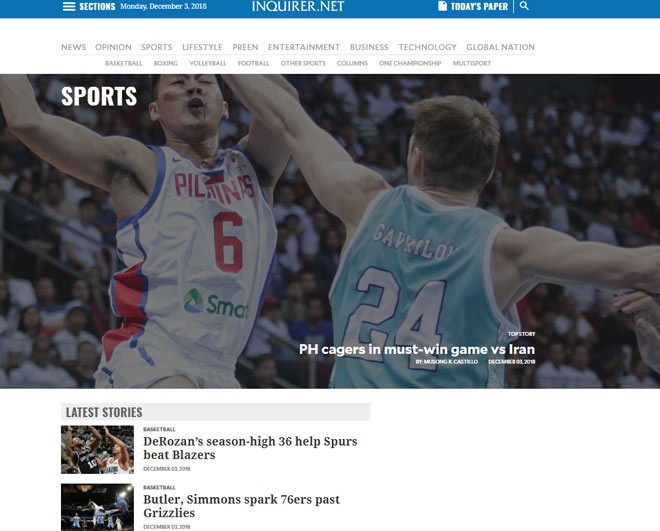The image size is (660, 531).
Task: Click the search magnifier icon
Action: [524, 6]
